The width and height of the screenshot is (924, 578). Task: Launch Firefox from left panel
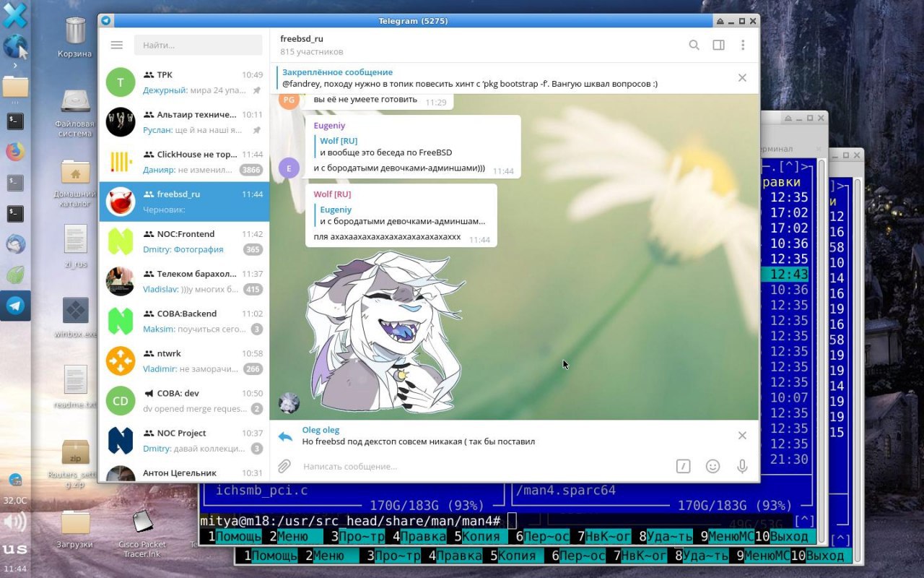15,151
